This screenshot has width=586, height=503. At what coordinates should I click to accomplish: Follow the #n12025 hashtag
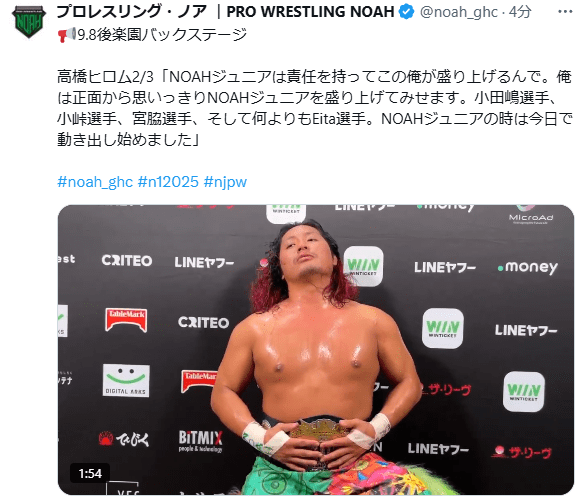(x=168, y=182)
